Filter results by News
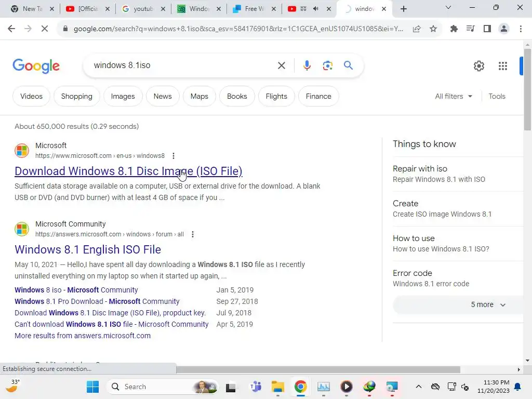The height and width of the screenshot is (399, 532). pos(163,96)
